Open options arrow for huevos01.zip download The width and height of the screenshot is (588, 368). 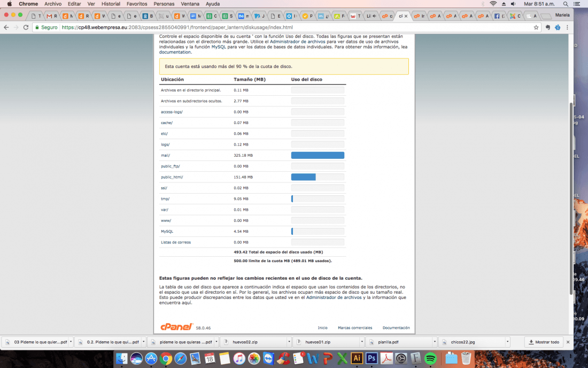coord(362,342)
